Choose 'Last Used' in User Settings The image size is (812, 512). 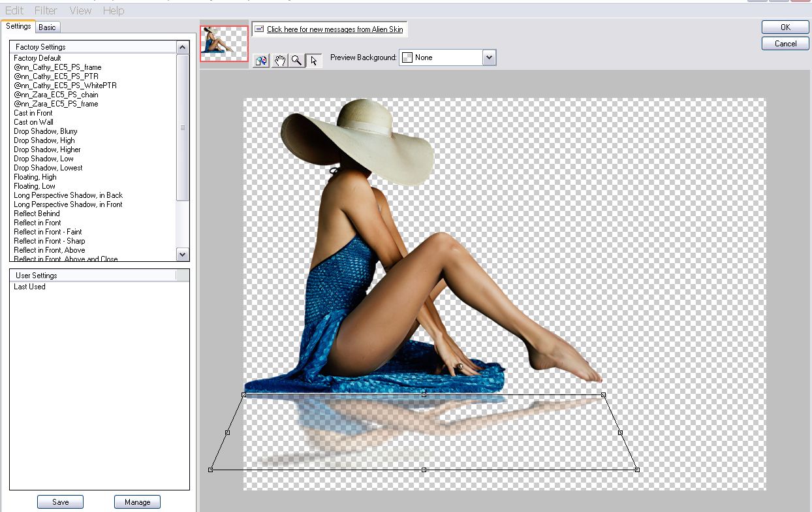29,287
